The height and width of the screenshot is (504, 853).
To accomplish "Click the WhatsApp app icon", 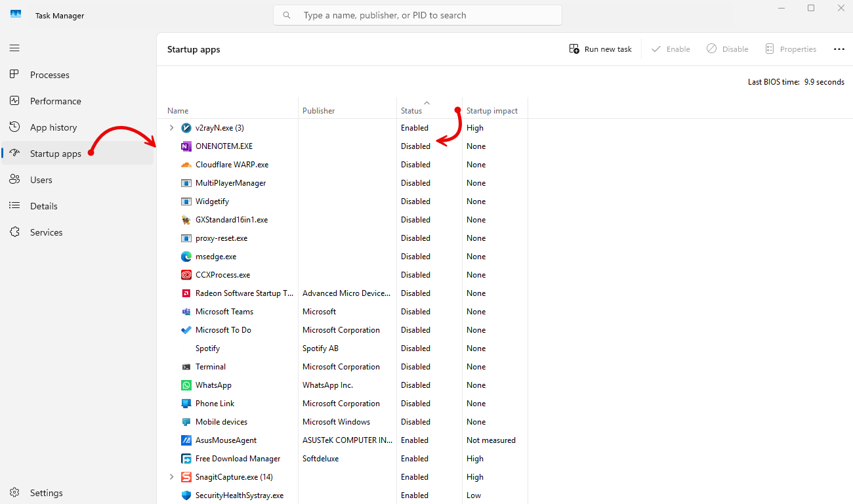I will (x=186, y=385).
